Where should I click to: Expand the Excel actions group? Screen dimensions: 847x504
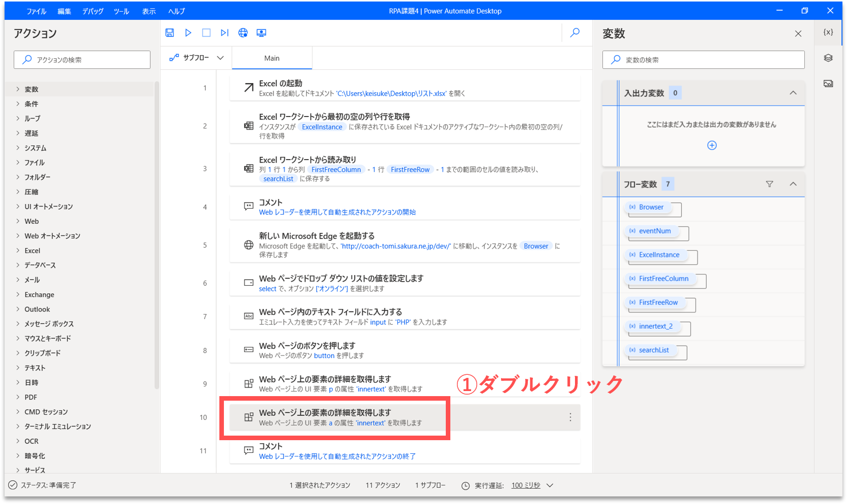32,251
